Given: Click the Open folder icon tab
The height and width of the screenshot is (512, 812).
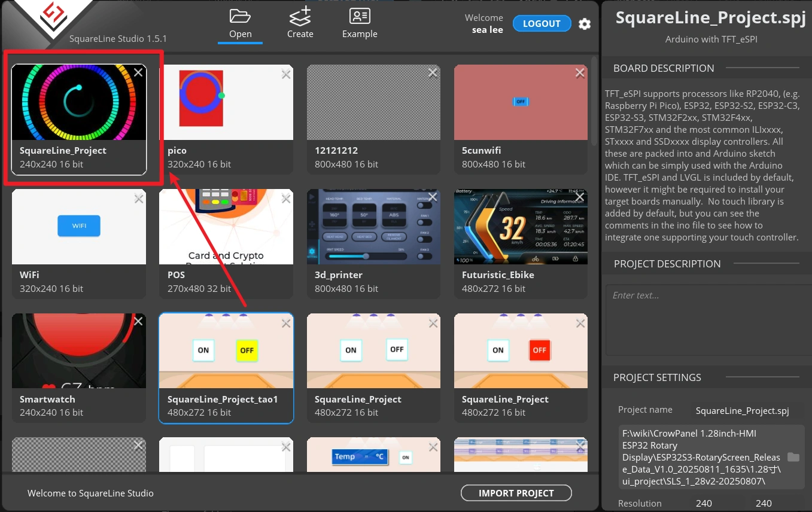Looking at the screenshot, I should click(240, 24).
